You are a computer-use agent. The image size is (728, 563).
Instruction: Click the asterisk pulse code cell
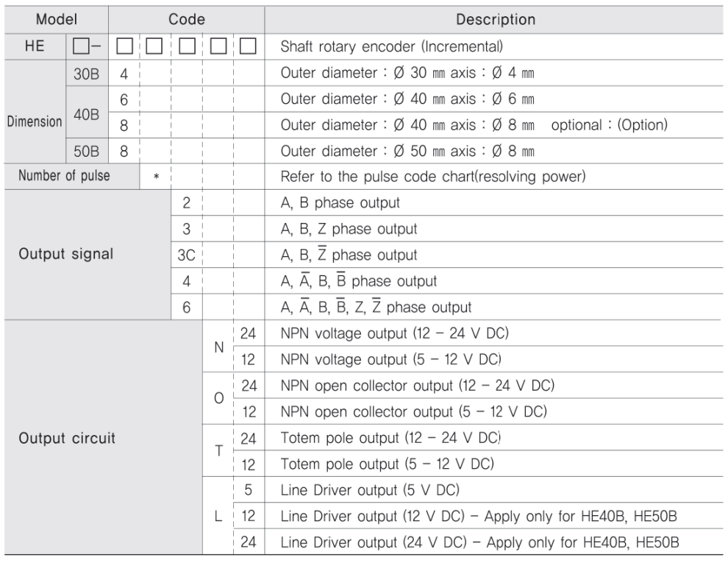(156, 177)
